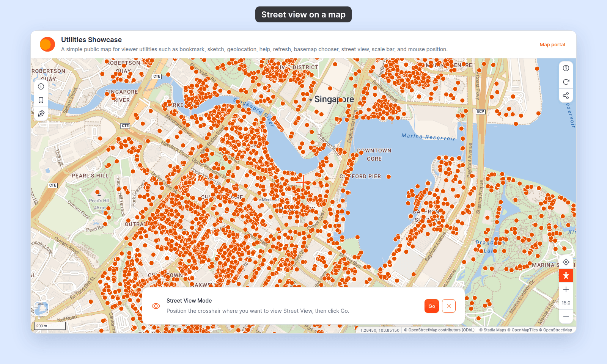Click the DOWNTOWN CORE label
The width and height of the screenshot is (607, 364).
(x=374, y=155)
